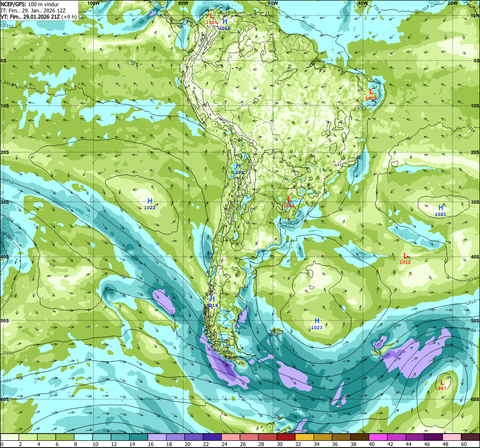The image size is (480, 448).
Task: Click the L 1005 marker near Uruguay
Action: tap(288, 202)
